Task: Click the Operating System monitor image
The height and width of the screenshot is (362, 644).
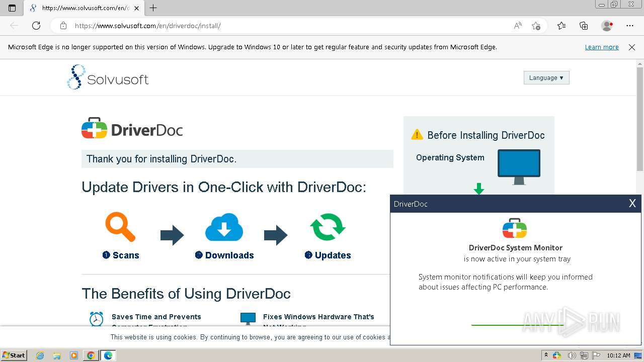Action: click(x=519, y=167)
